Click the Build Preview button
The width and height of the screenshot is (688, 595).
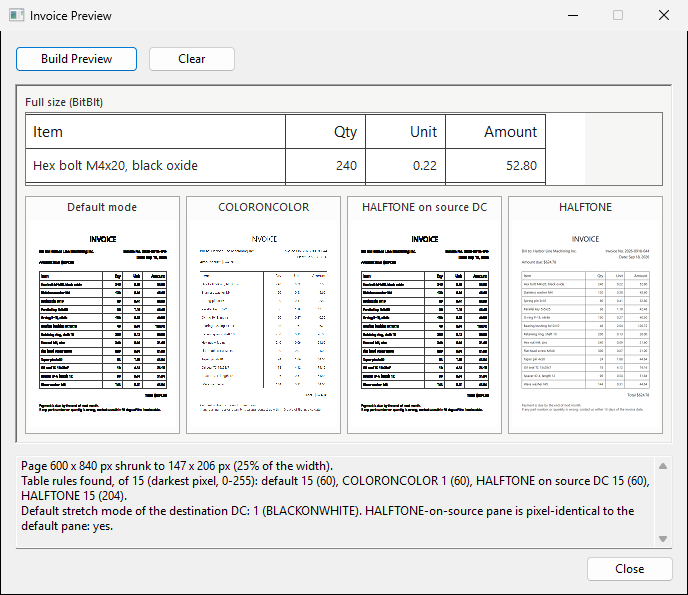click(76, 59)
